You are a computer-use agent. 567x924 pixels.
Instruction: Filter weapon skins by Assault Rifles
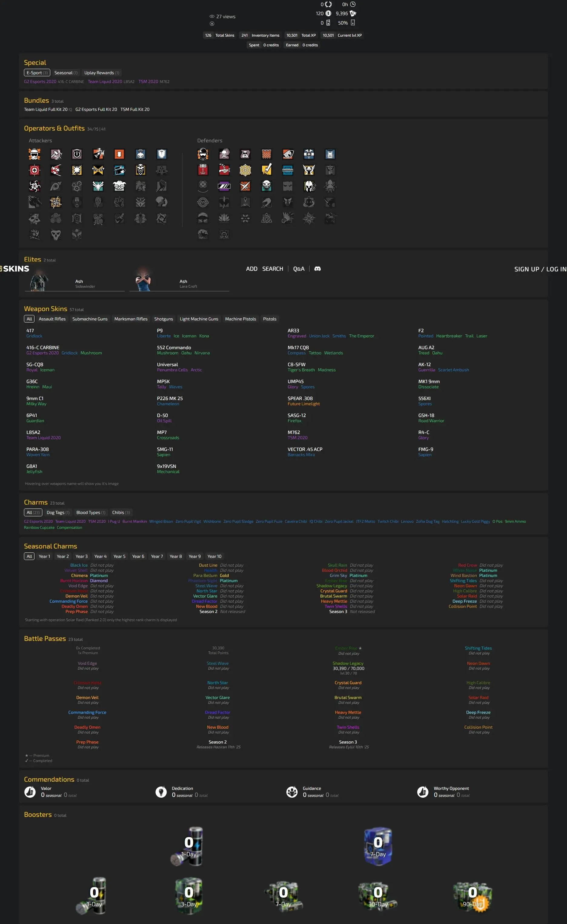pyautogui.click(x=52, y=319)
